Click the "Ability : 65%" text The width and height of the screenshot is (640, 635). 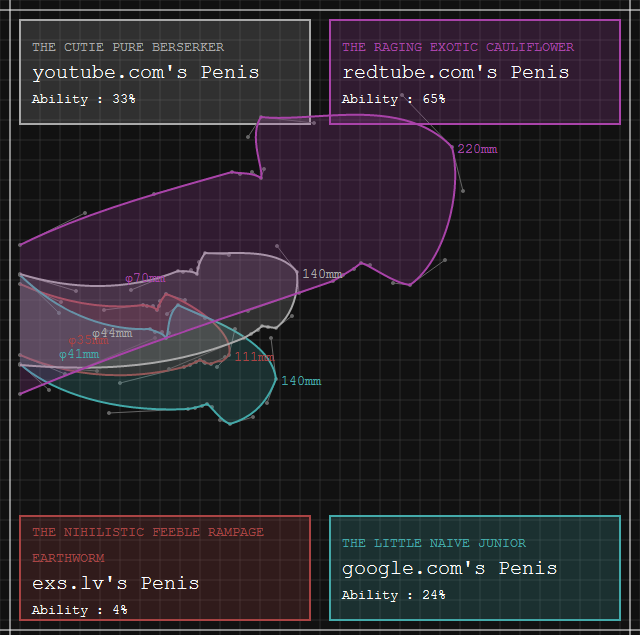[394, 99]
